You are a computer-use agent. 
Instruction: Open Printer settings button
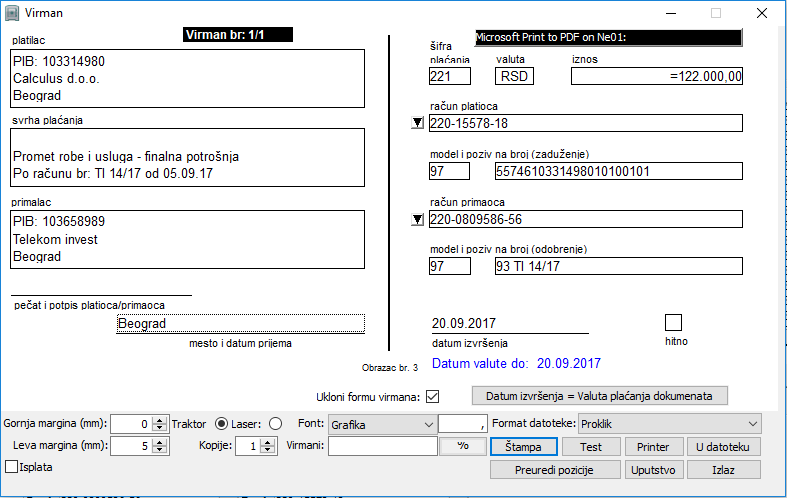point(652,447)
